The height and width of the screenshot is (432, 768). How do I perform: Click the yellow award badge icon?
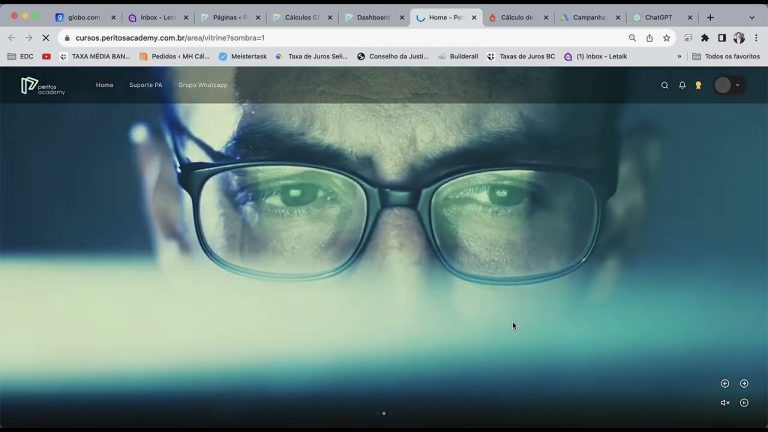point(698,86)
